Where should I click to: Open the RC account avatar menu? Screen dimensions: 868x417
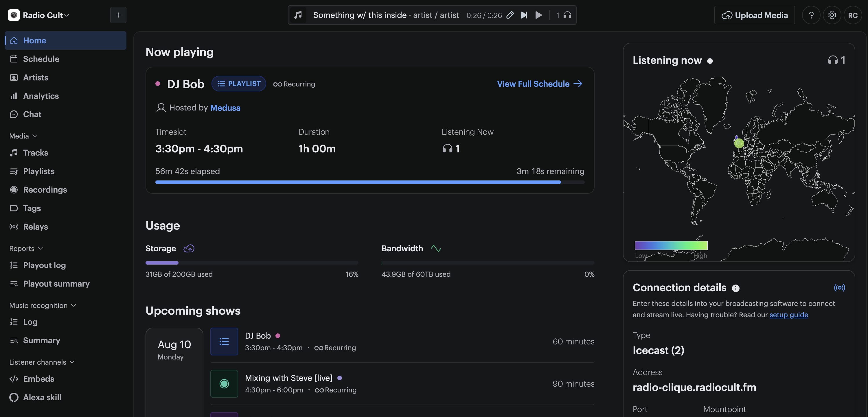852,15
